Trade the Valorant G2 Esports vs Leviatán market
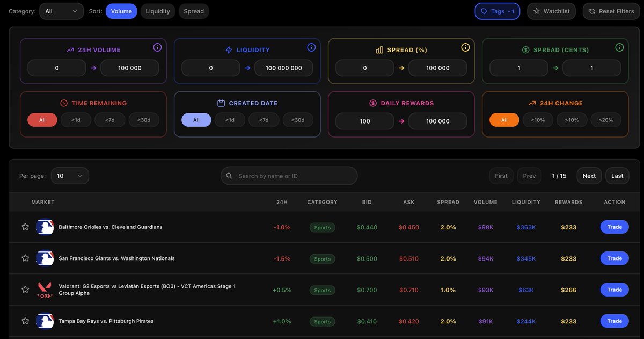Image resolution: width=644 pixels, height=339 pixels. point(614,290)
